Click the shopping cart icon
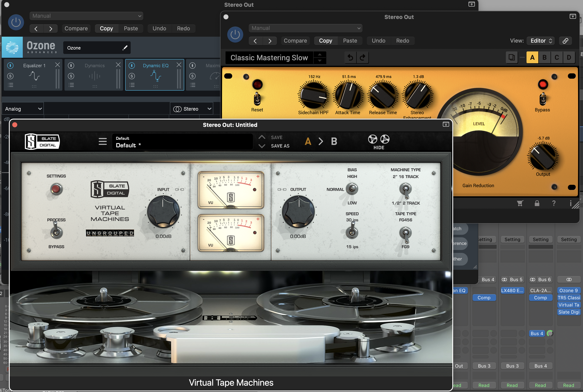 (x=520, y=203)
